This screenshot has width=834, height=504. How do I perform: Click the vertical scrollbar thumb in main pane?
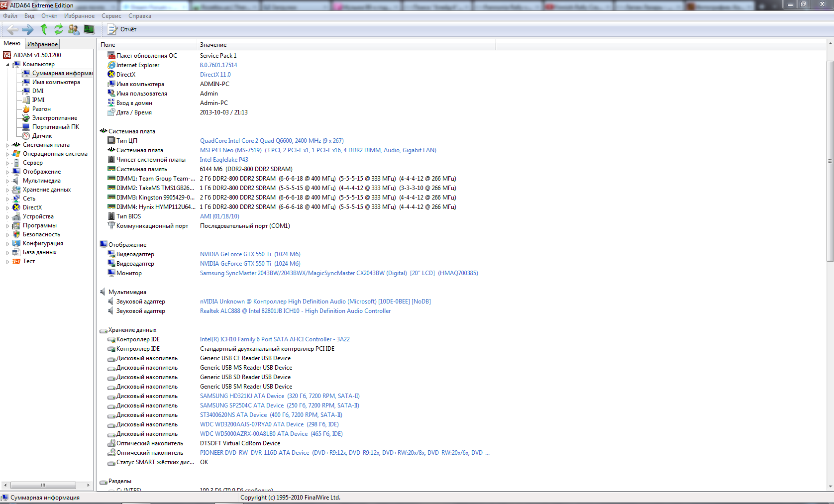[x=830, y=161]
